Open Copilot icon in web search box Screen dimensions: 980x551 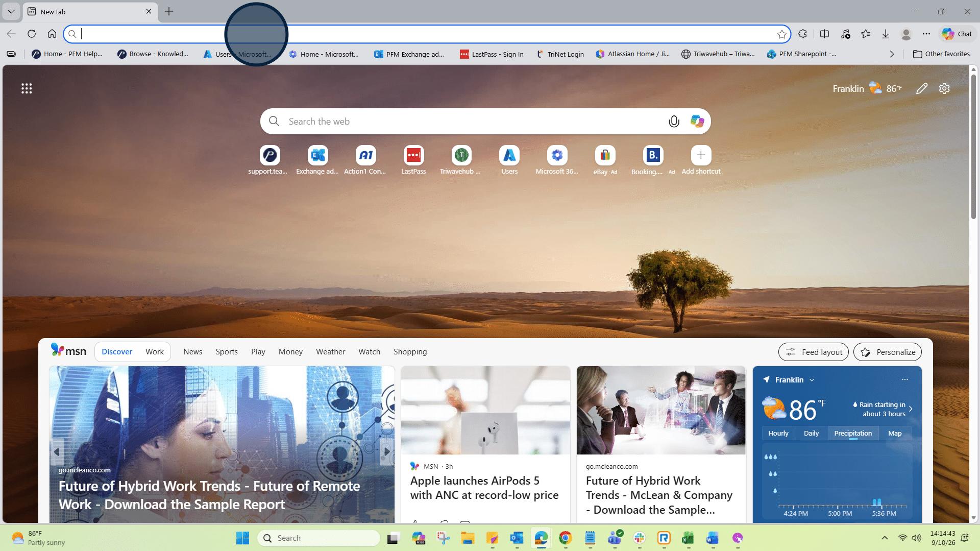coord(697,122)
